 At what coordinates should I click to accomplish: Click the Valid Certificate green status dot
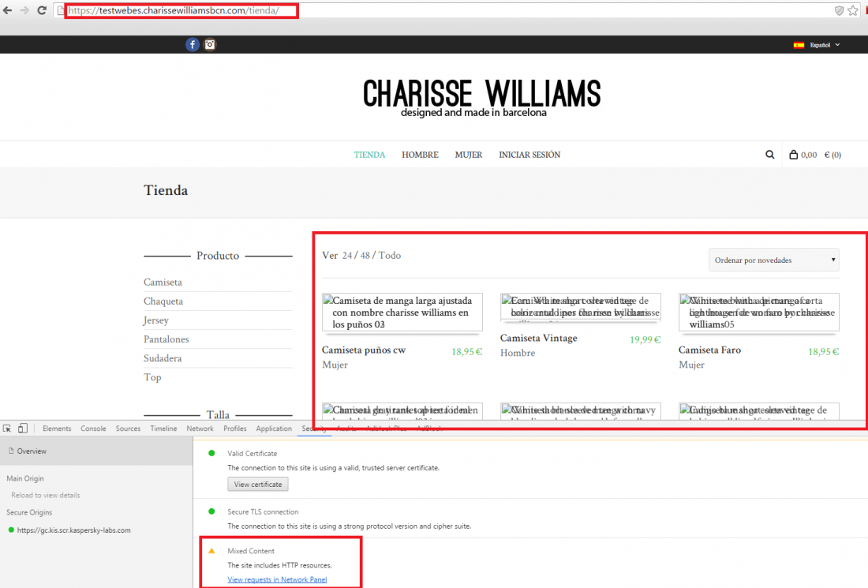pos(211,453)
